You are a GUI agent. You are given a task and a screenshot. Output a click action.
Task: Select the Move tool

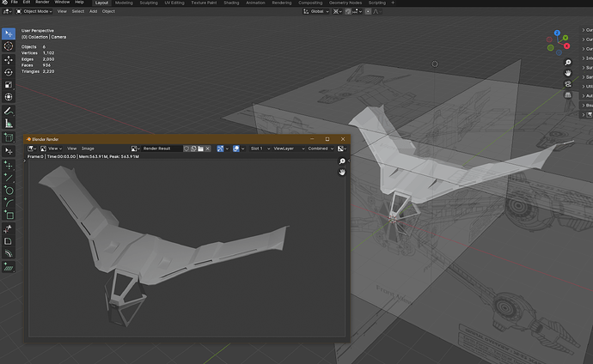9,59
